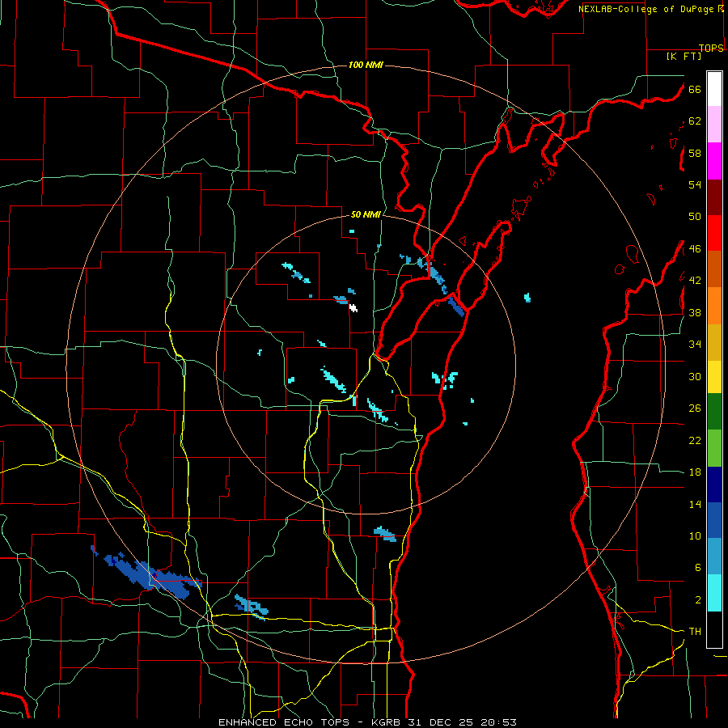Screen dimensions: 728x728
Task: Click the '50' scale label
Action: point(695,217)
